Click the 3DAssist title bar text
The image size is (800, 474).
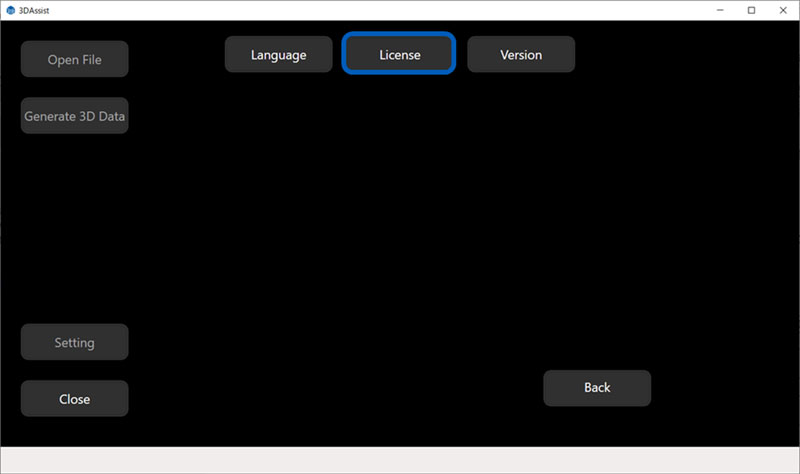tap(36, 10)
